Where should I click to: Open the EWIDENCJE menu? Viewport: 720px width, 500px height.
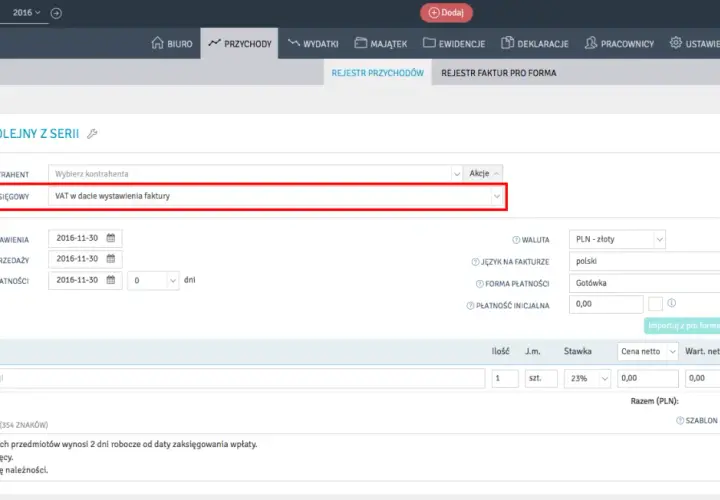pyautogui.click(x=454, y=44)
